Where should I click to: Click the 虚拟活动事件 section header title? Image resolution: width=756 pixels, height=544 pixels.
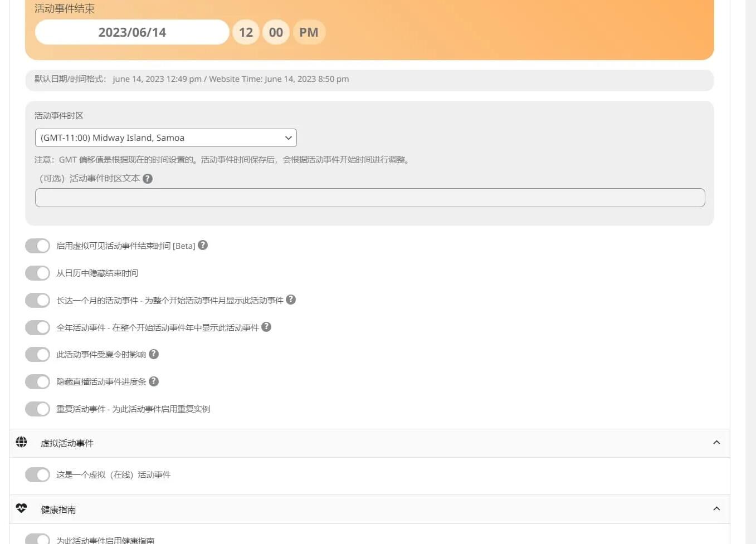click(67, 443)
